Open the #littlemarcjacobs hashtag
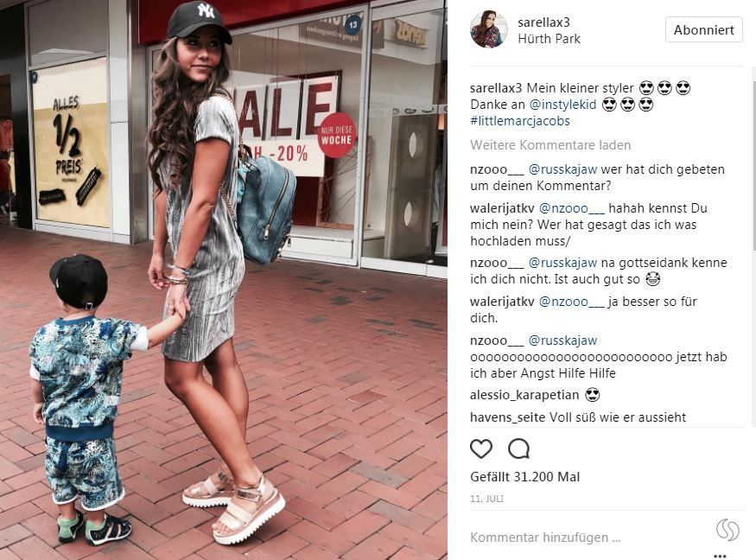This screenshot has height=560, width=756. pos(520,121)
